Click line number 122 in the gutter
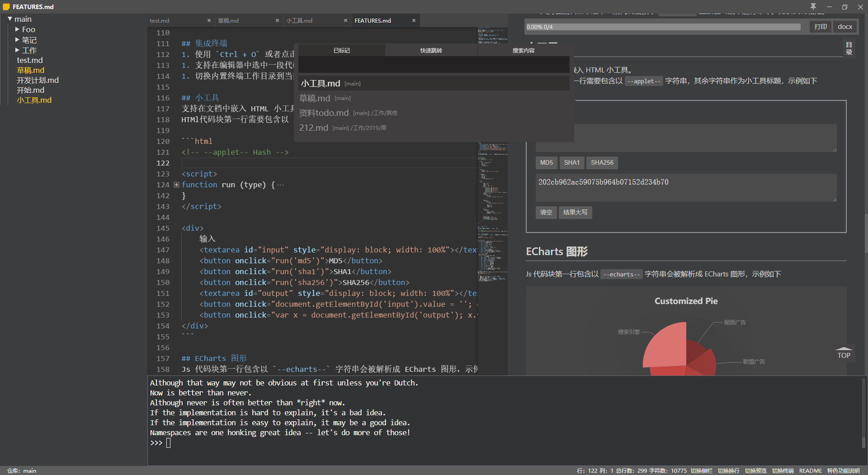 click(163, 163)
